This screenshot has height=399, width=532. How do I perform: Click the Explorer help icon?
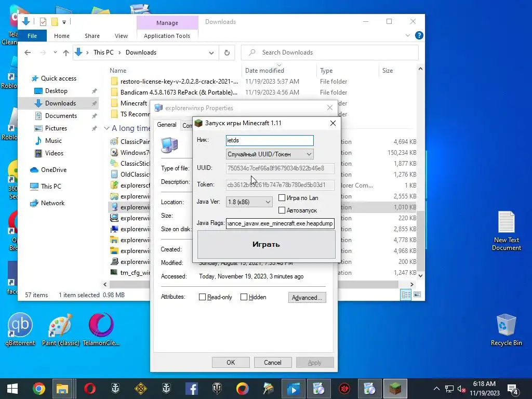tap(419, 35)
